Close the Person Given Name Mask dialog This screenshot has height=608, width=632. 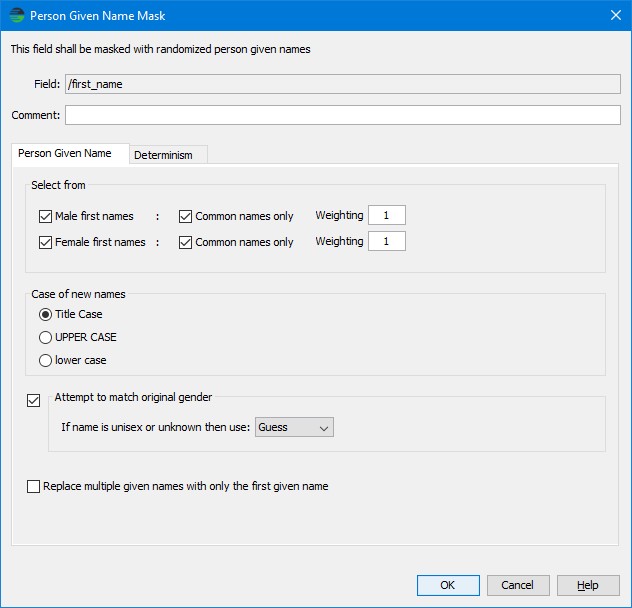coord(615,15)
